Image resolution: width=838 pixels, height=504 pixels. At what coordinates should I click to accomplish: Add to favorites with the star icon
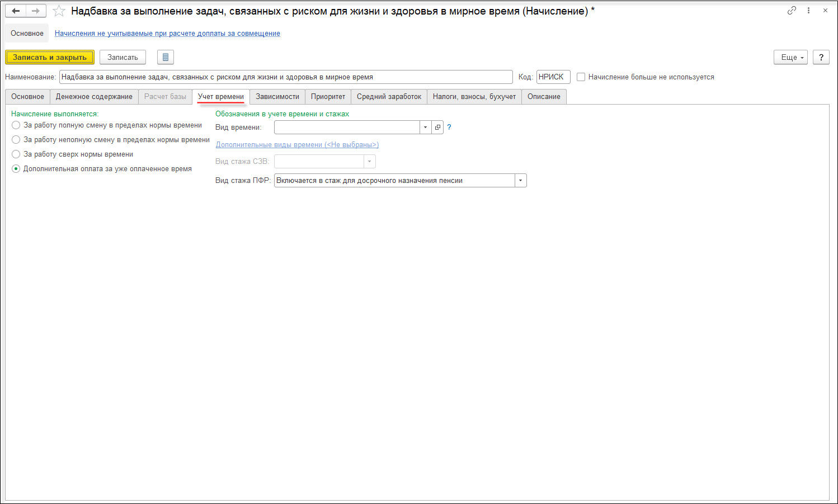(x=59, y=11)
